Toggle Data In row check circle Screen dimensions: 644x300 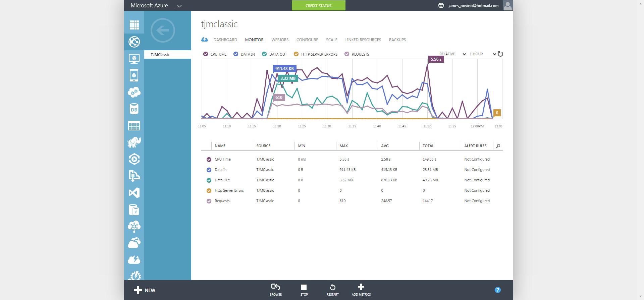209,170
